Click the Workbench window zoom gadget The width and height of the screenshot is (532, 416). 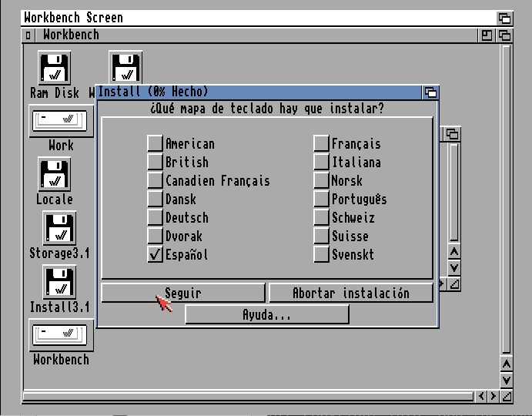tap(487, 35)
